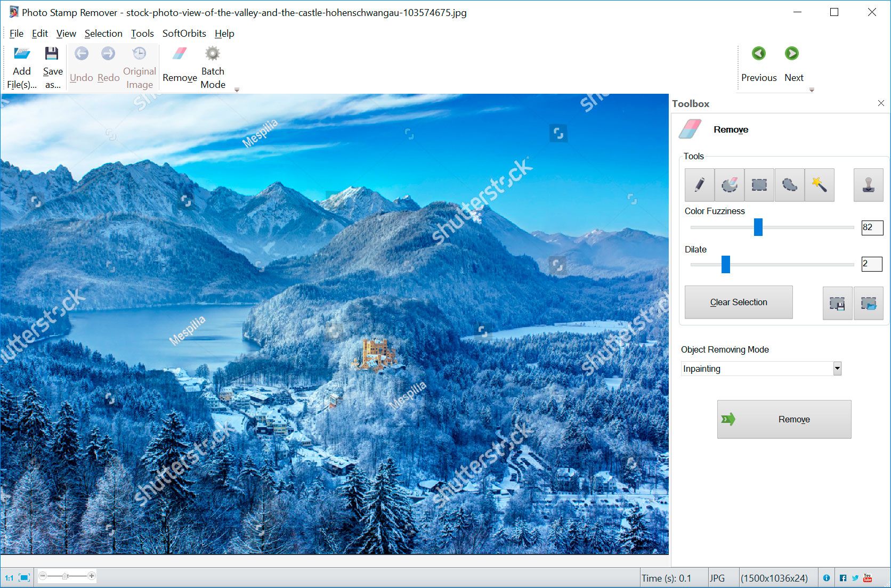
Task: Activate the Magic Wand tool
Action: click(x=820, y=185)
